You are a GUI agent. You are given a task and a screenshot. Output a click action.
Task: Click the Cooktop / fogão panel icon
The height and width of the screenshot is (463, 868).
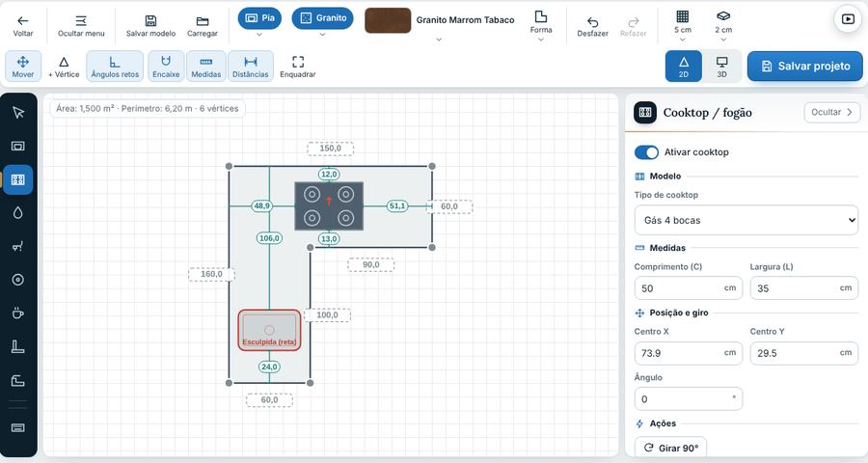[645, 113]
